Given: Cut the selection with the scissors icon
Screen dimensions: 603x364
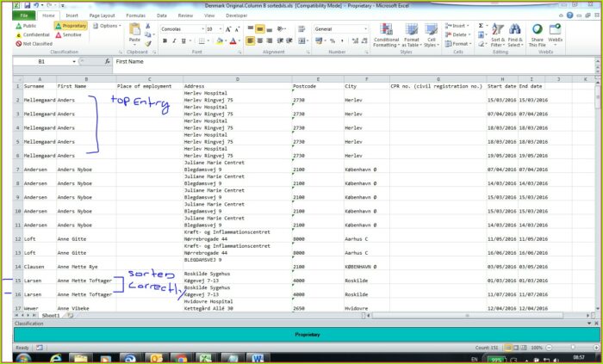Looking at the screenshot, I should tap(147, 26).
